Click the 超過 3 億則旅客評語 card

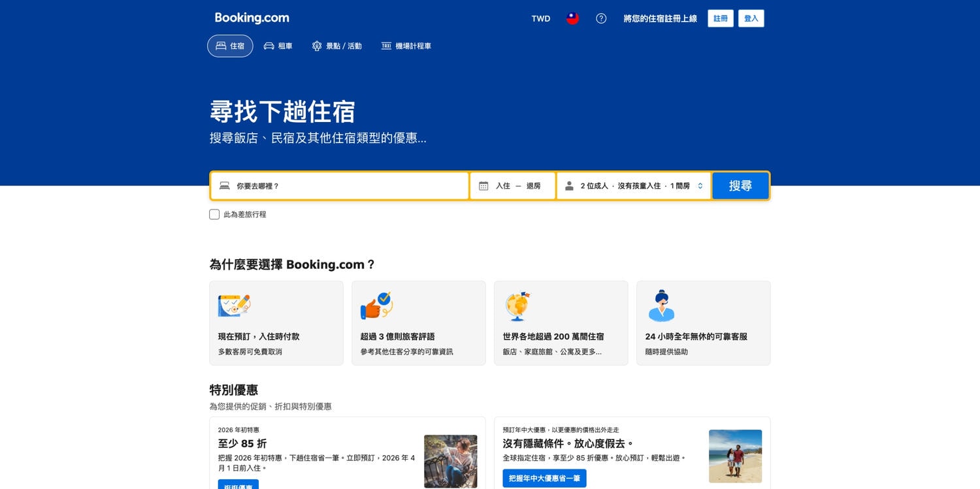click(419, 323)
